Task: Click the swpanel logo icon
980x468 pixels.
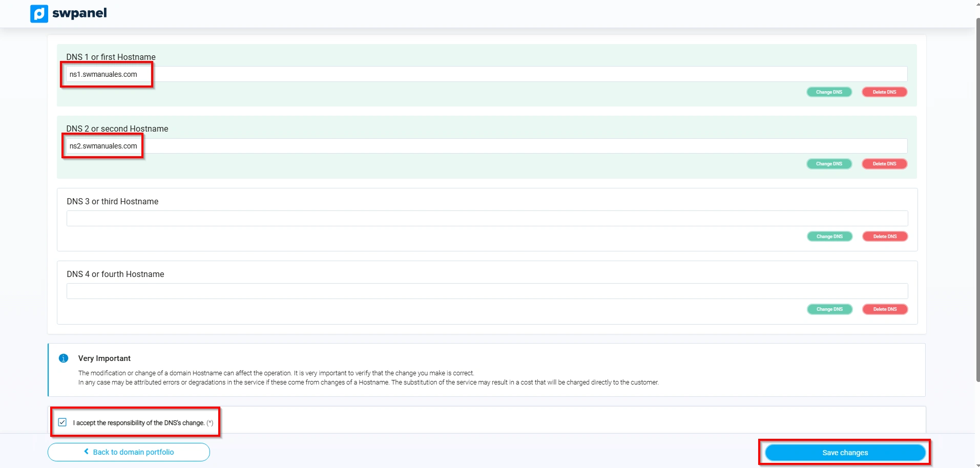Action: pos(39,14)
